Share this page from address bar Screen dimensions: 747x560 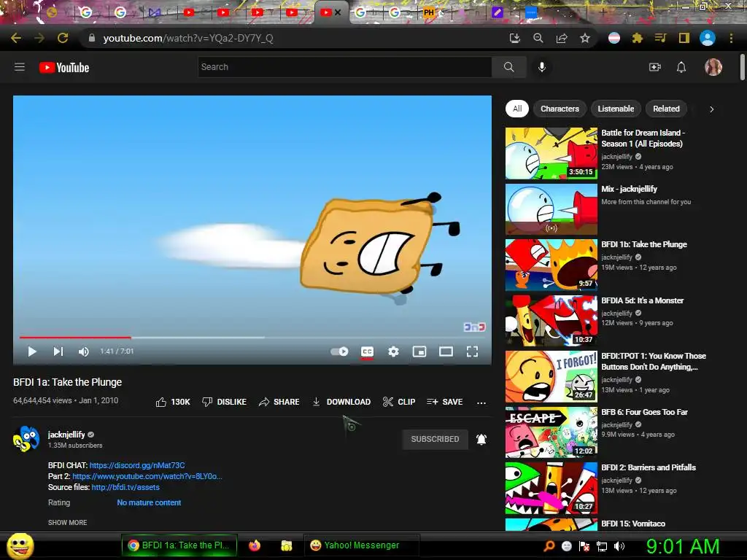[x=562, y=38]
